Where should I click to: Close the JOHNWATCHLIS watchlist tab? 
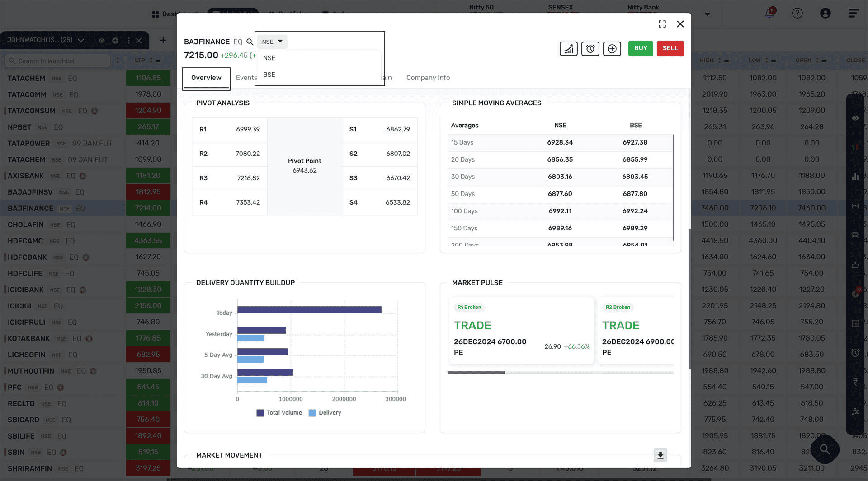(x=139, y=41)
